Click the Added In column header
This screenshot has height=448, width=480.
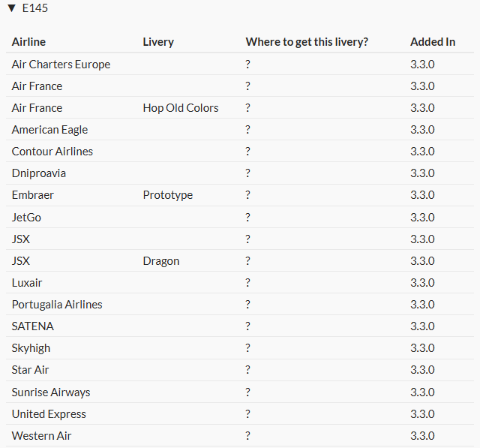click(x=432, y=42)
